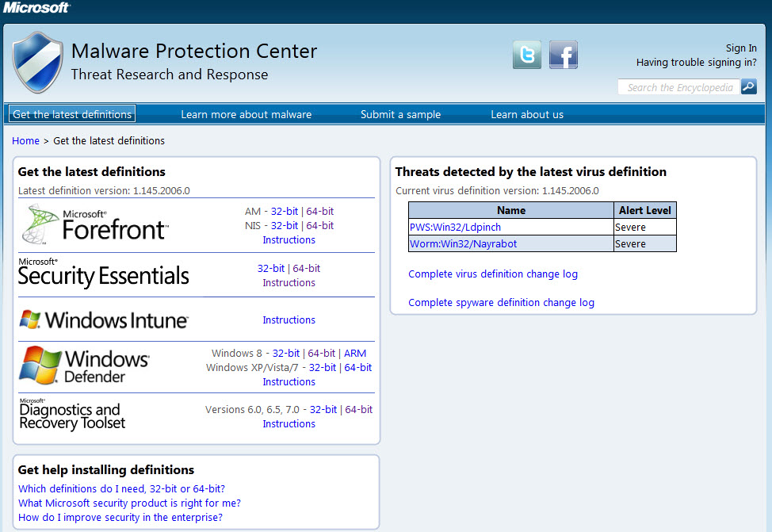Click the Windows Intune logo

(103, 320)
